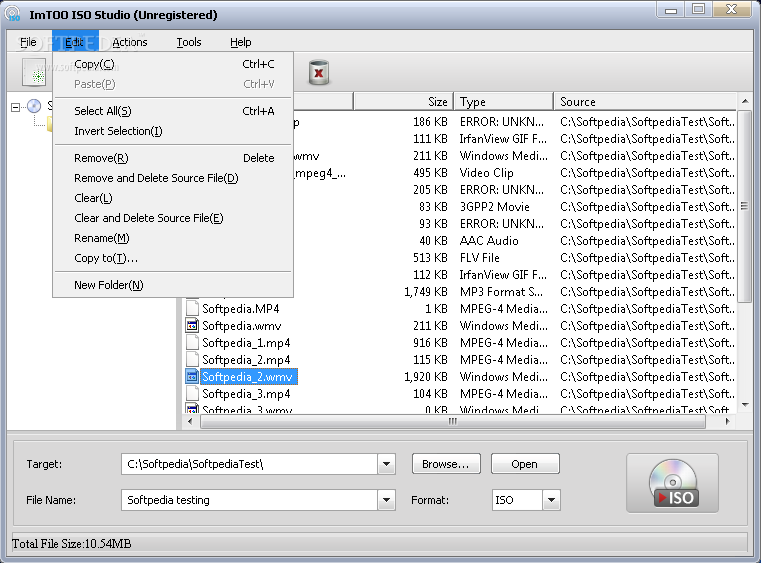The height and width of the screenshot is (563, 761).
Task: Click the vertical scrollbar thumb
Action: (745, 206)
